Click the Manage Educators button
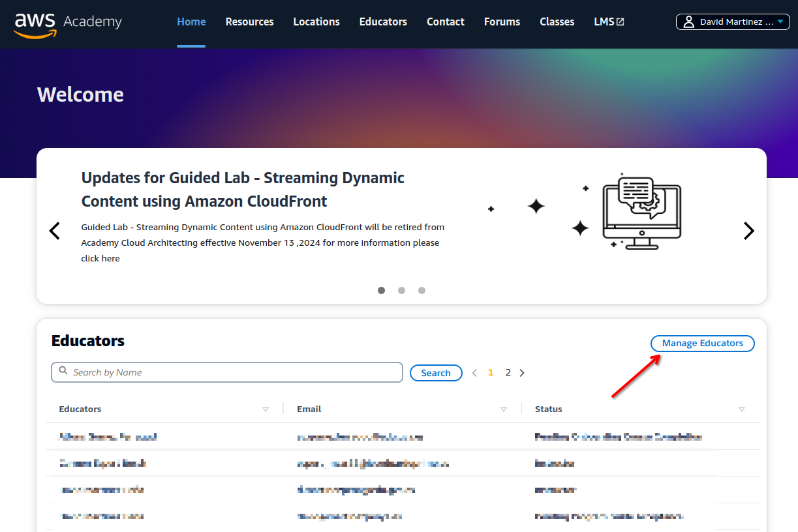The width and height of the screenshot is (798, 532). point(702,344)
